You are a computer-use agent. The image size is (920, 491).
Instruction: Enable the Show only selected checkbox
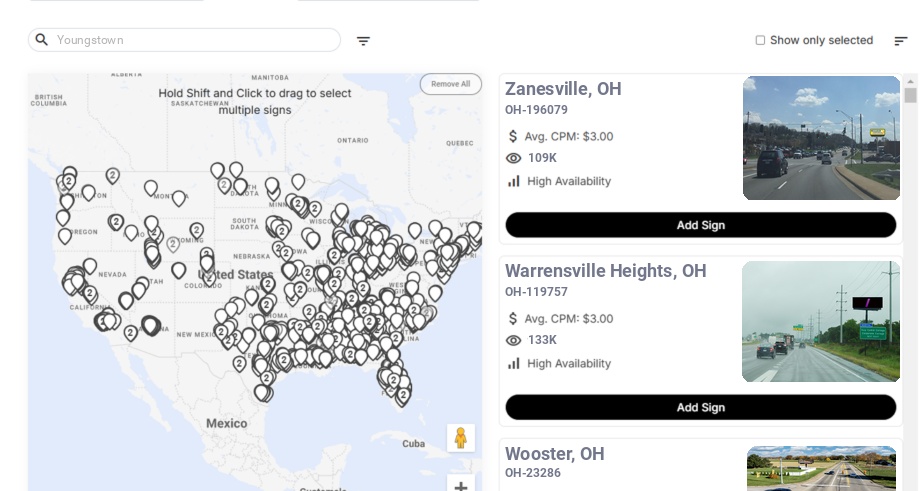tap(760, 40)
